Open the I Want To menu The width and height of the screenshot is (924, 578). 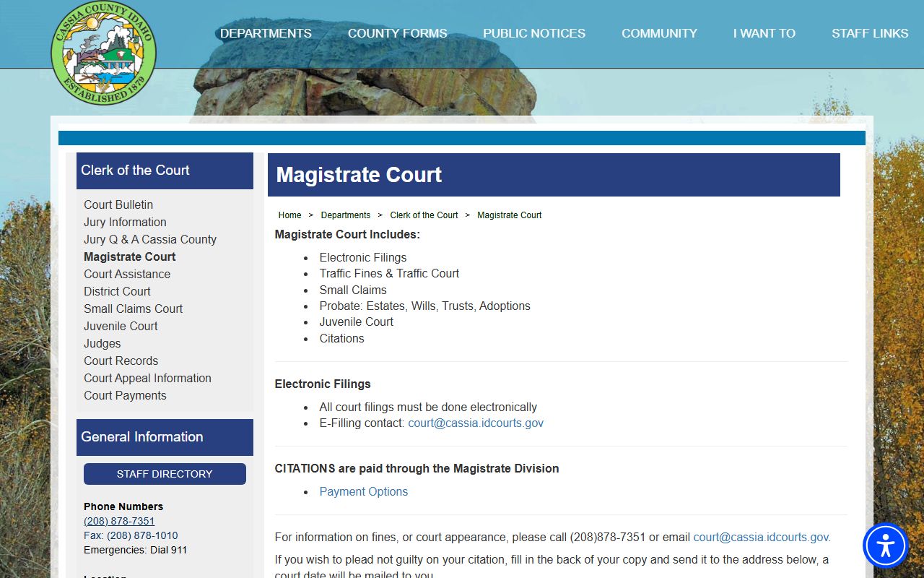click(764, 33)
